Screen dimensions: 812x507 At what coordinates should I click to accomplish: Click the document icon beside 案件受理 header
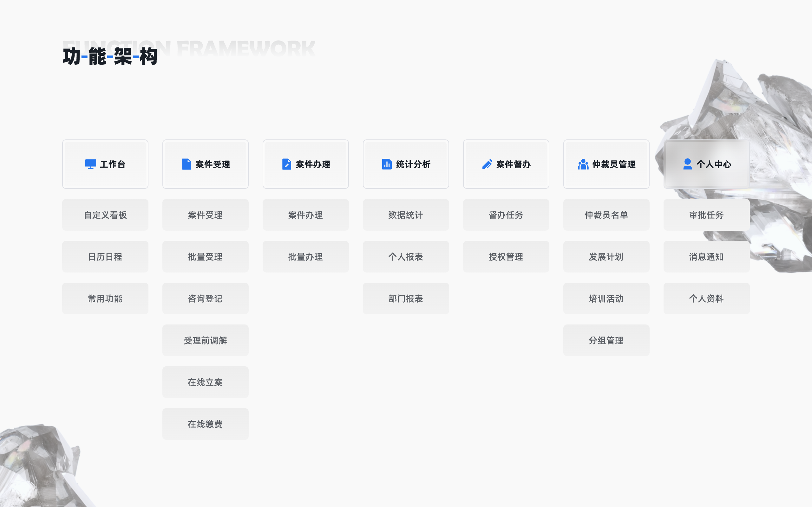(x=186, y=164)
